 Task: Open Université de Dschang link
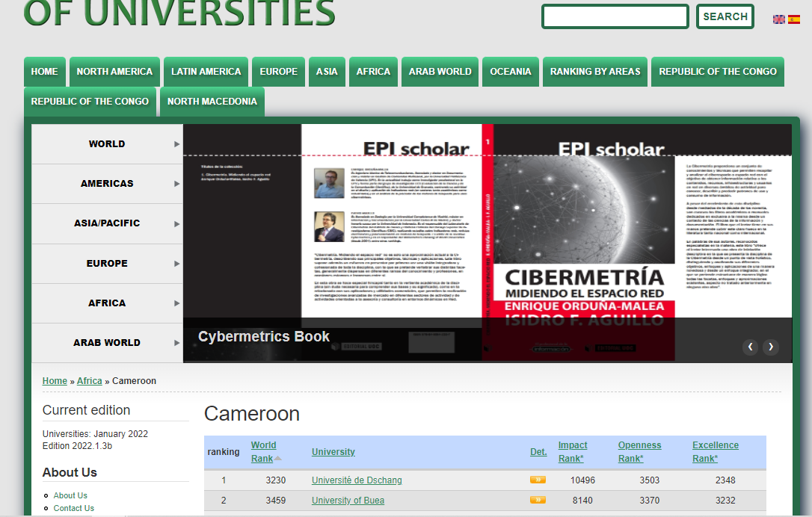[x=357, y=480]
